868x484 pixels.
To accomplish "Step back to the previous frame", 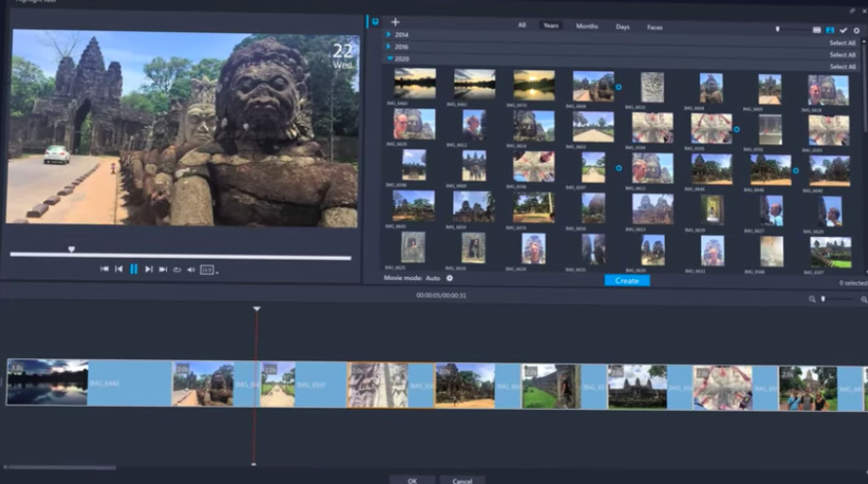I will (119, 269).
